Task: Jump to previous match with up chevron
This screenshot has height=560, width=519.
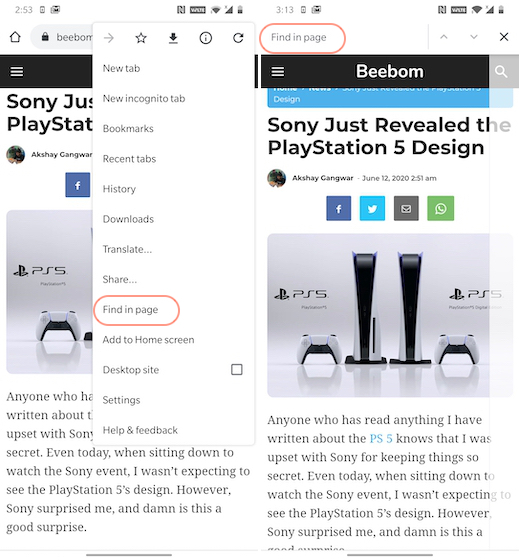Action: [444, 37]
